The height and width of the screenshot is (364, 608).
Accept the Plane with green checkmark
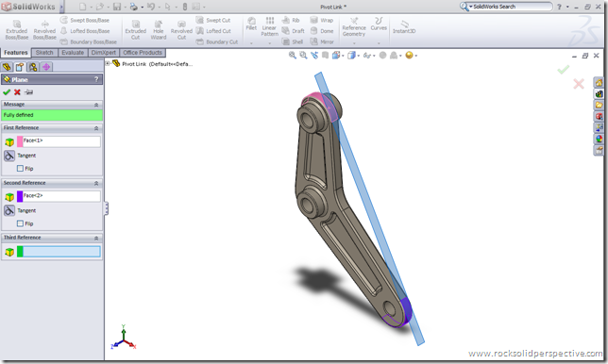7,92
